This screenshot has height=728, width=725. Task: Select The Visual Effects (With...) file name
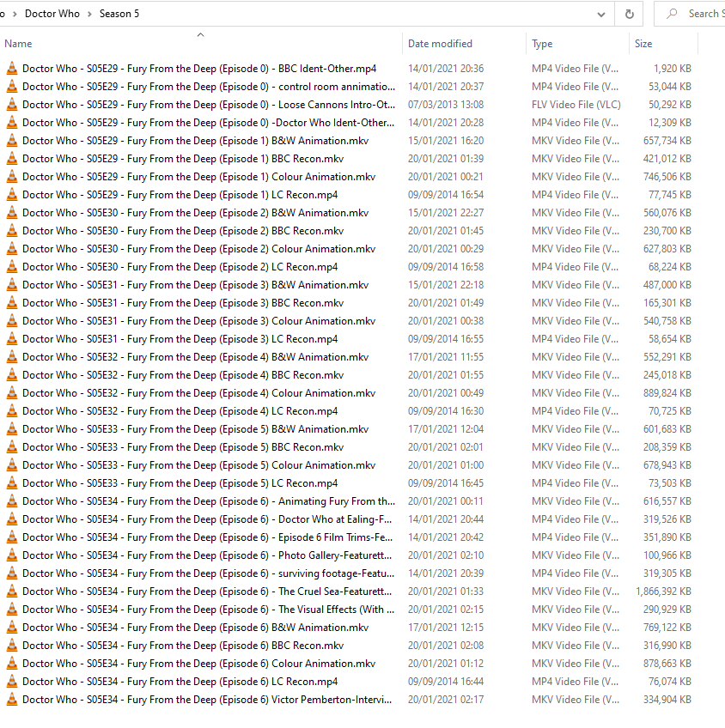pos(209,610)
